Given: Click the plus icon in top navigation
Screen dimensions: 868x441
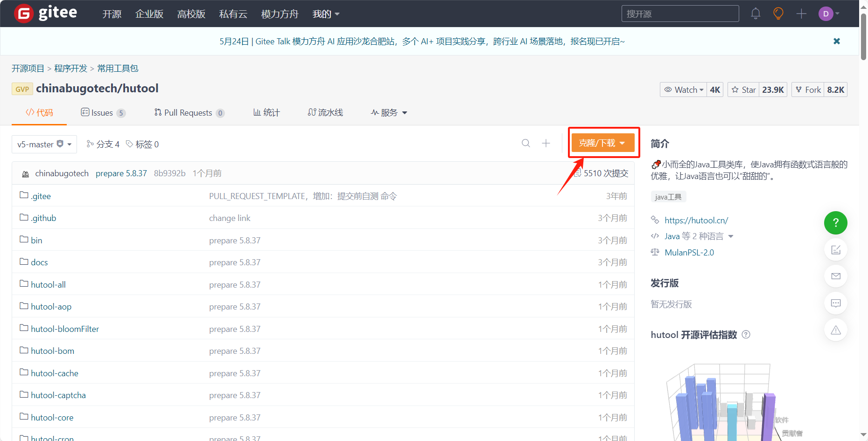Looking at the screenshot, I should 801,14.
